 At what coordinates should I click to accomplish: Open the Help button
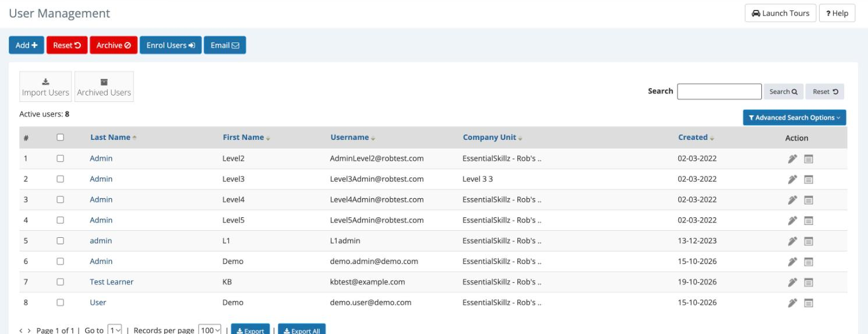(x=837, y=13)
